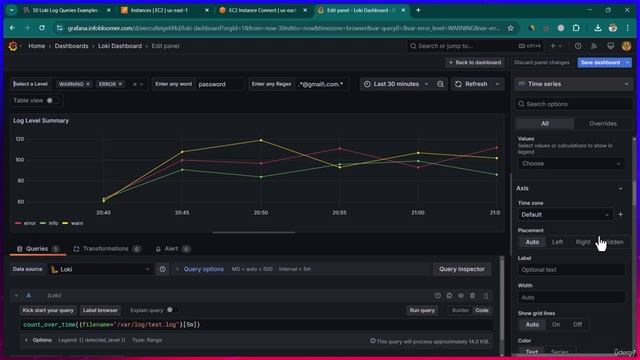The height and width of the screenshot is (360, 640).
Task: Clear all selected levels
Action: 135,84
